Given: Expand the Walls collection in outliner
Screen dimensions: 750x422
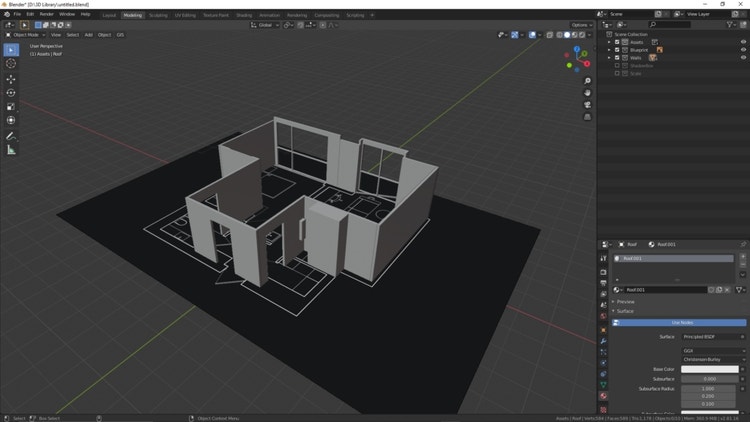Looking at the screenshot, I should point(609,58).
